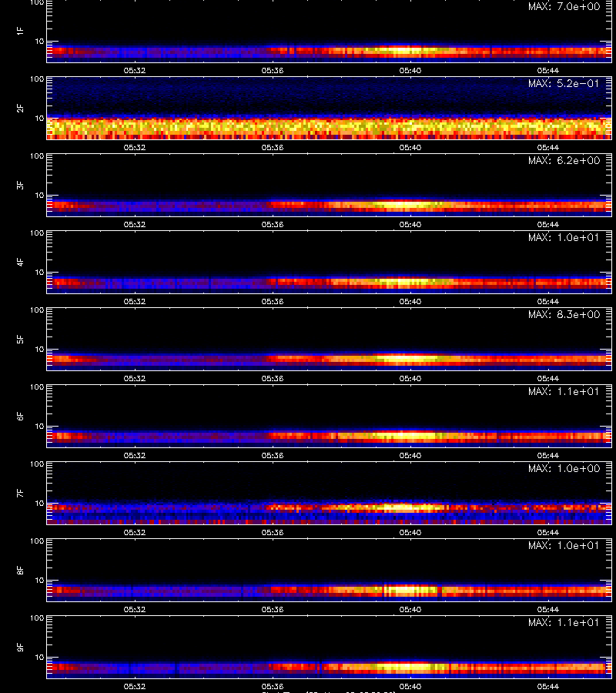Image resolution: width=616 pixels, height=693 pixels.
Task: Click the 3F panel label
Action: [20, 185]
